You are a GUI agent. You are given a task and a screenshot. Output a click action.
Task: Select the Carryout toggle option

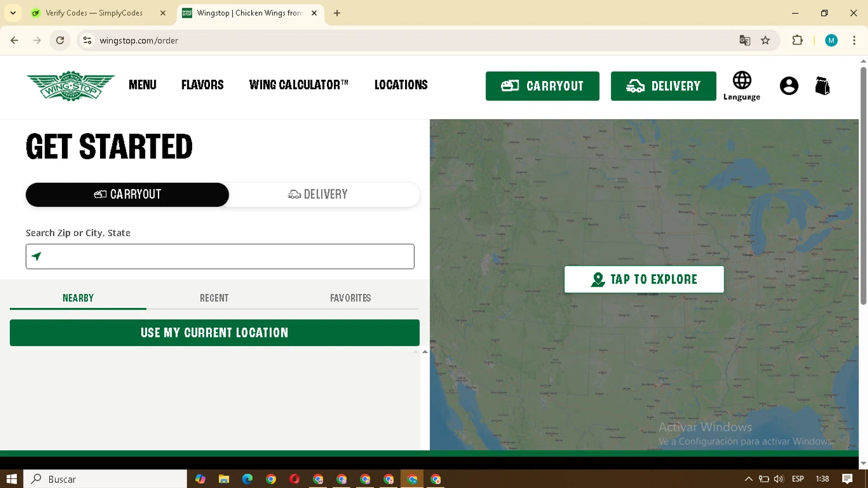click(x=127, y=195)
